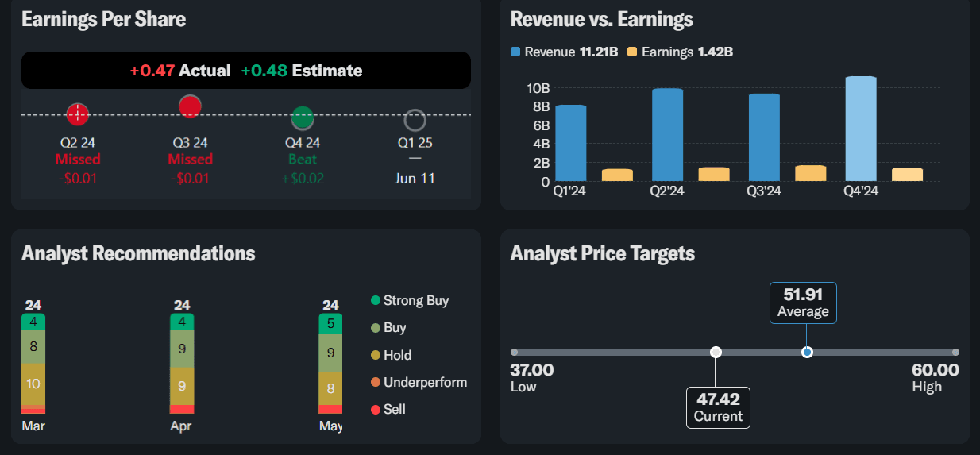Click the Apr Hold segment showing 9

pos(182,386)
